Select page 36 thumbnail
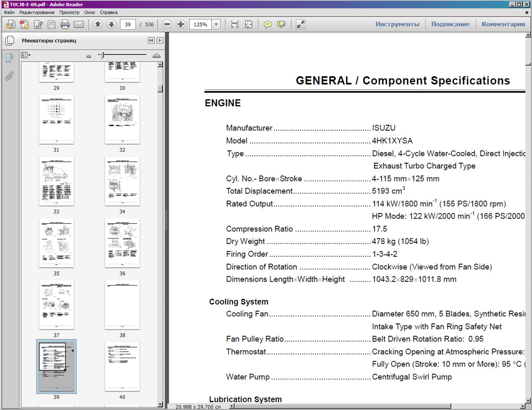 [x=122, y=243]
